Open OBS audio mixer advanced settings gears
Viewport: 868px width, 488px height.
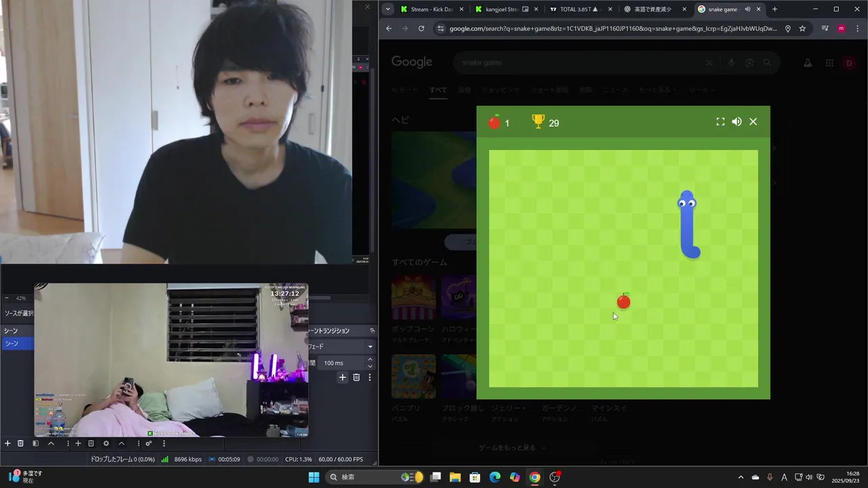point(149,443)
